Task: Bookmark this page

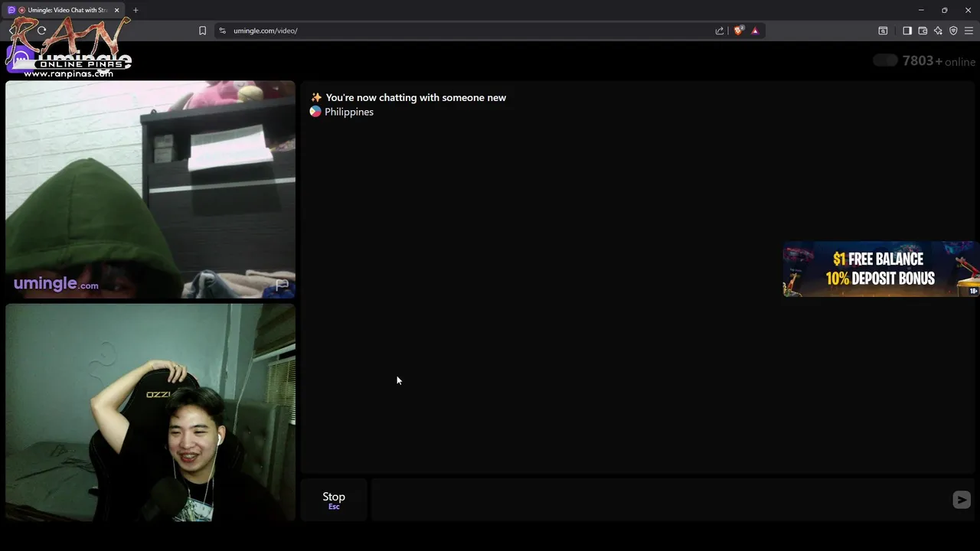Action: click(x=202, y=31)
